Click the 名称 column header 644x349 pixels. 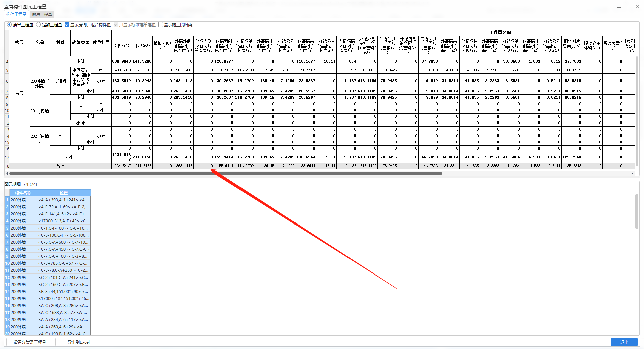click(x=40, y=43)
